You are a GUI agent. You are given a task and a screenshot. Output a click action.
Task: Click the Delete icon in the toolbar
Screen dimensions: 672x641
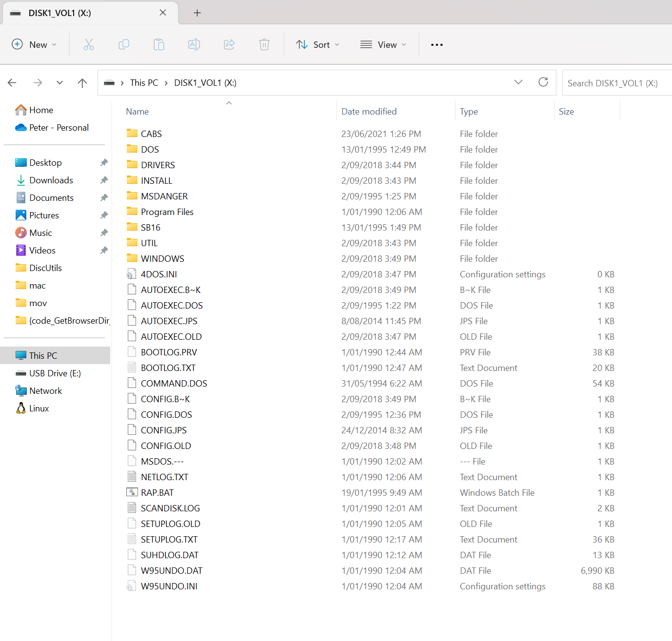click(x=264, y=44)
